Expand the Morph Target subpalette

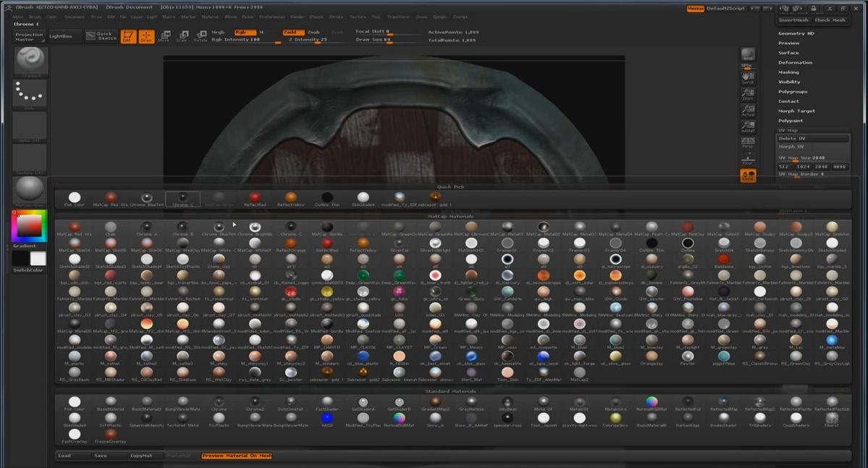tap(796, 111)
